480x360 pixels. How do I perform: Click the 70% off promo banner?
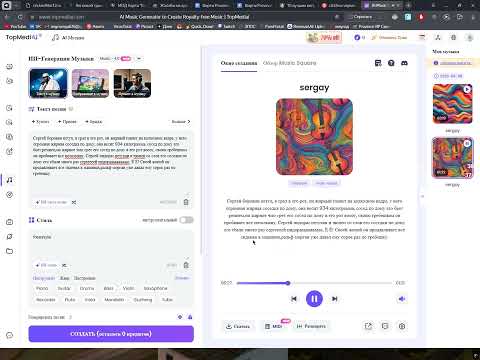tap(324, 38)
